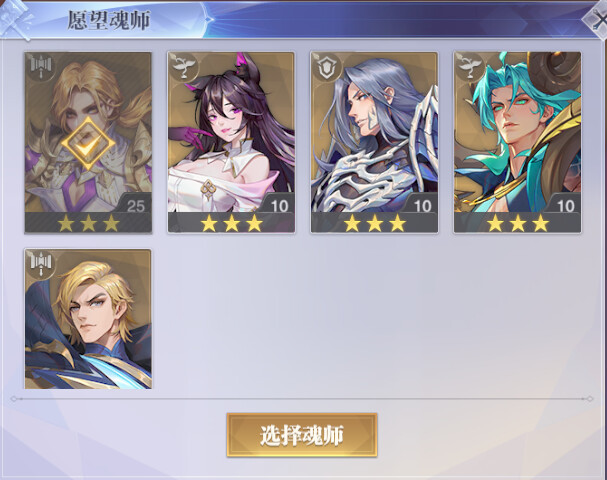Click the horizontal divider line above the 选择魂师 button
The width and height of the screenshot is (607, 480).
pyautogui.click(x=302, y=398)
